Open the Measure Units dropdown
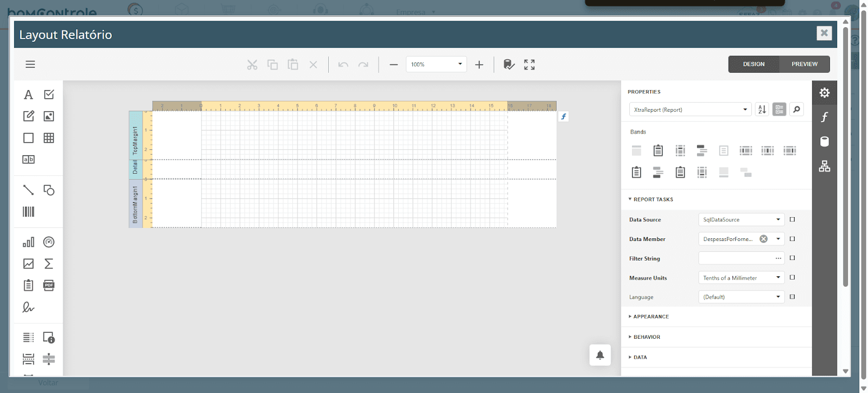This screenshot has height=393, width=868. (x=741, y=278)
